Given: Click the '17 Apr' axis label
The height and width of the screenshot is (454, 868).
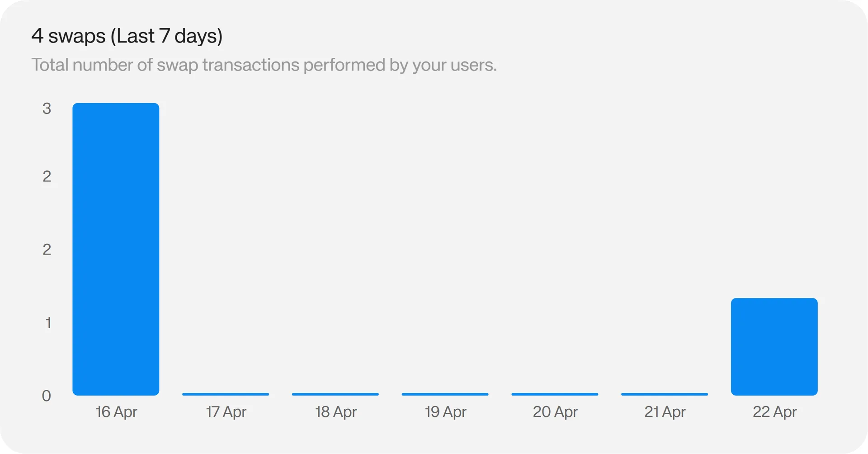Looking at the screenshot, I should 226,412.
